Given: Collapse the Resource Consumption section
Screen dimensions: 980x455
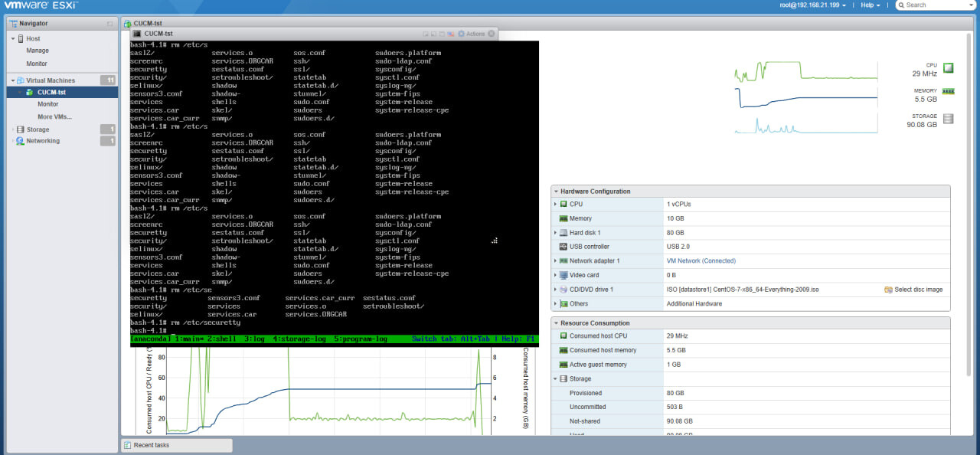Looking at the screenshot, I should (x=556, y=323).
